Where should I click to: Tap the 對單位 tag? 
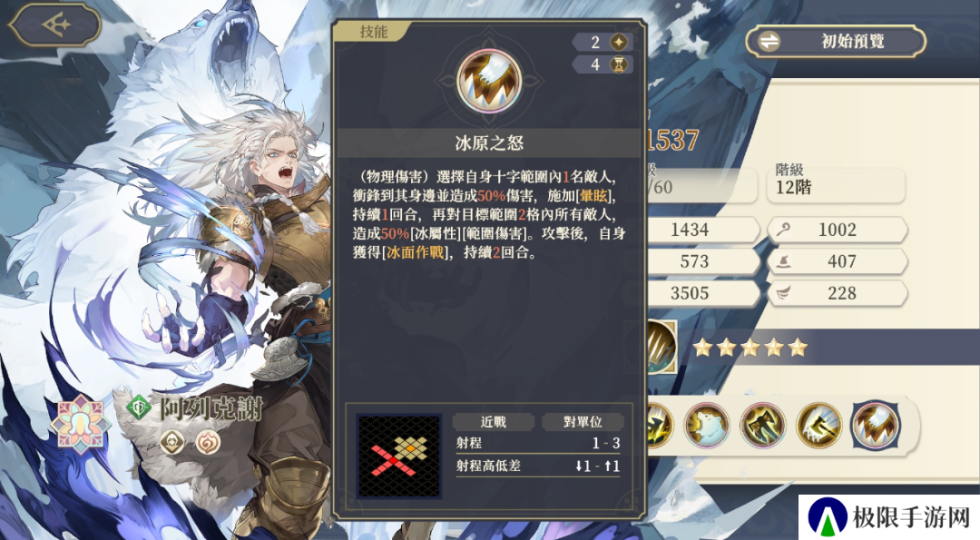tap(582, 422)
